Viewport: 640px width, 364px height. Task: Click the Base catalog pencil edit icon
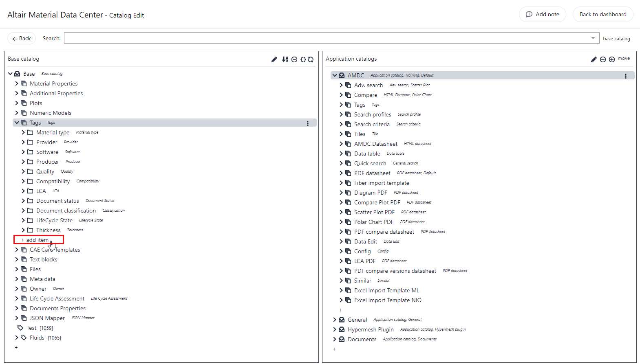(x=274, y=59)
